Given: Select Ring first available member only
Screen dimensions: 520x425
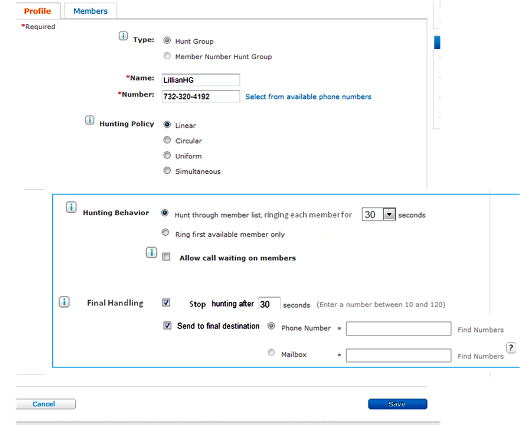Looking at the screenshot, I should click(x=165, y=232).
